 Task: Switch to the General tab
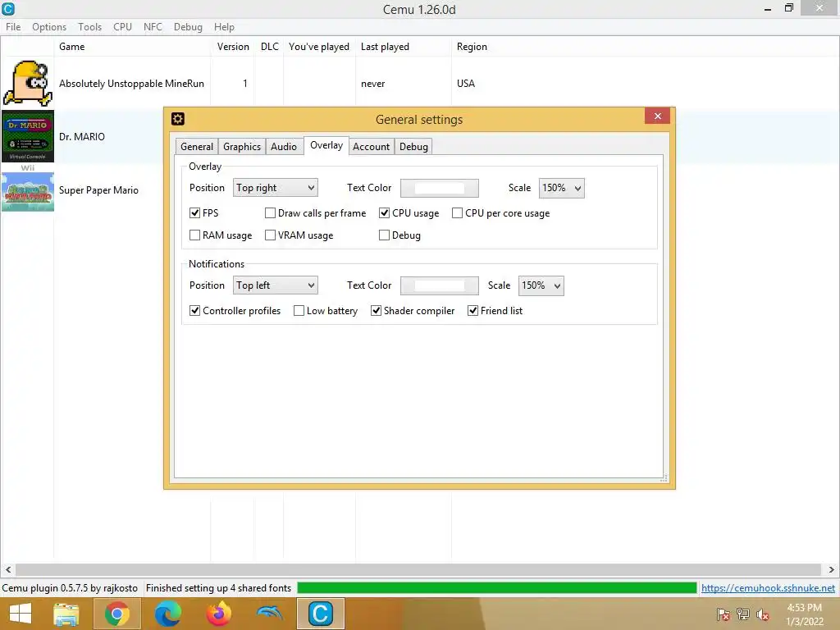coord(197,147)
